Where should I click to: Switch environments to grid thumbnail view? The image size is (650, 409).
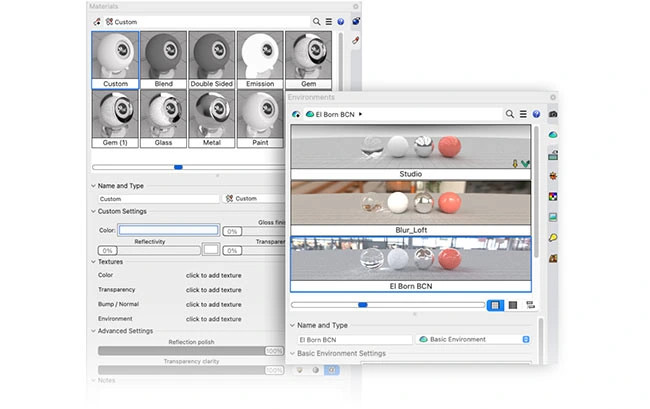pyautogui.click(x=495, y=305)
